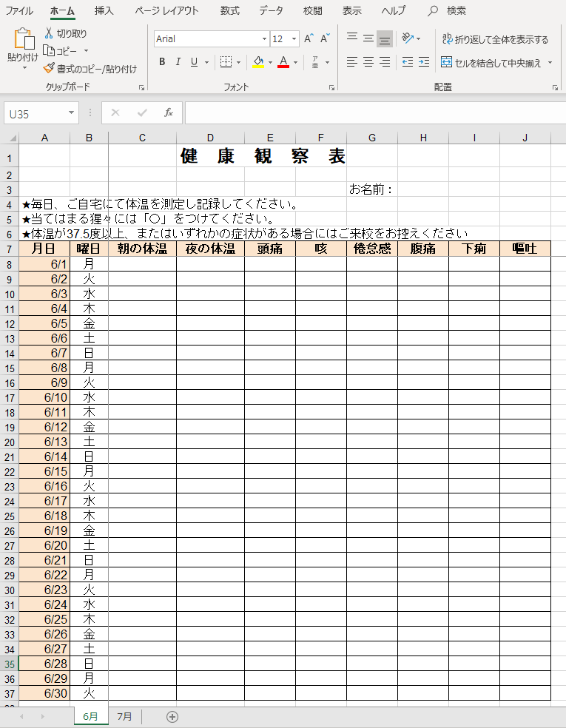The width and height of the screenshot is (566, 728).
Task: Click 折り返して全体を表示する wrap text button
Action: (x=495, y=39)
